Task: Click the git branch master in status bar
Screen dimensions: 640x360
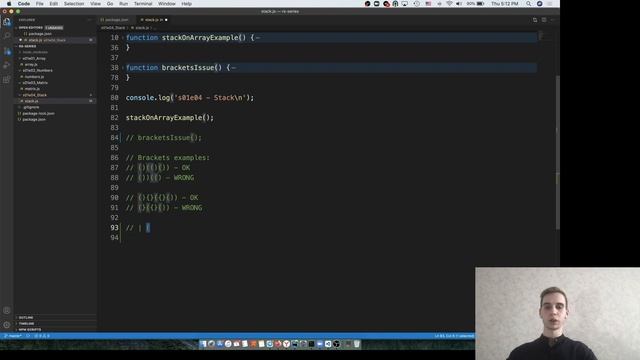Action: (x=13, y=336)
